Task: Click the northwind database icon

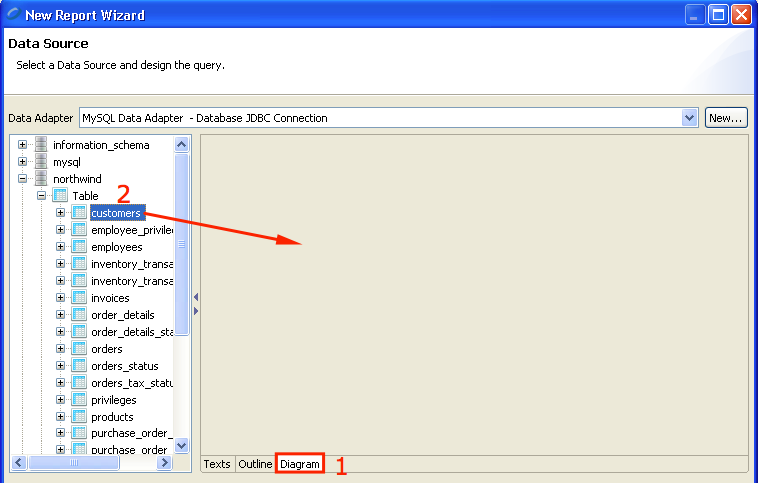Action: tap(41, 178)
